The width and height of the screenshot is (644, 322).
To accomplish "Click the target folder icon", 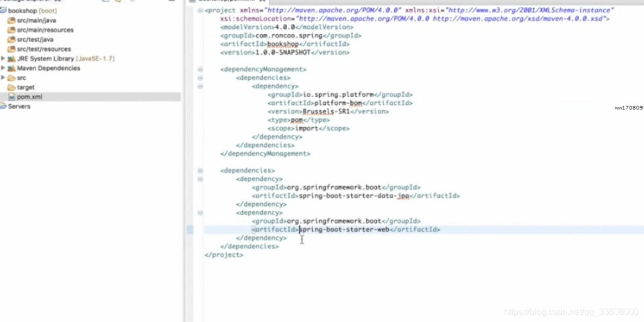I will point(12,87).
